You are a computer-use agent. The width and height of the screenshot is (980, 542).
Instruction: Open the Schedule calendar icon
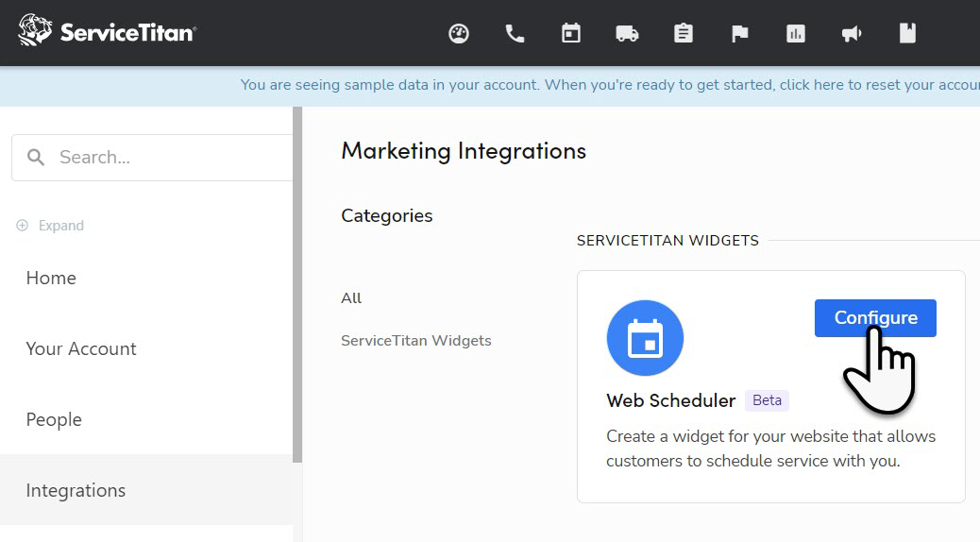pyautogui.click(x=571, y=34)
